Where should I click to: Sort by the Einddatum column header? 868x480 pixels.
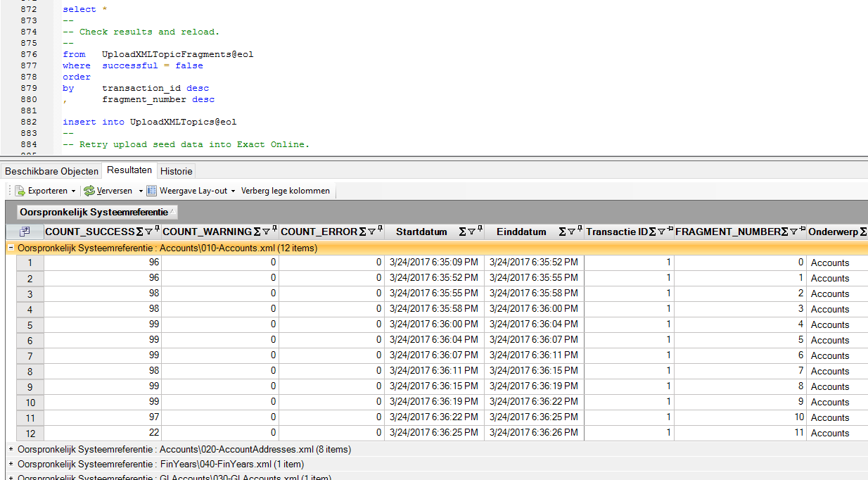[x=521, y=232]
